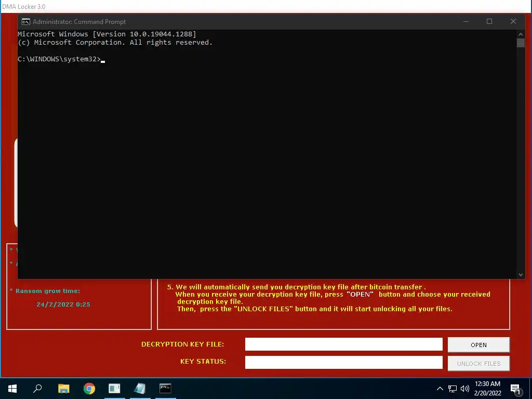Close the Command Prompt window
Screen dimensions: 532x399
click(x=513, y=21)
